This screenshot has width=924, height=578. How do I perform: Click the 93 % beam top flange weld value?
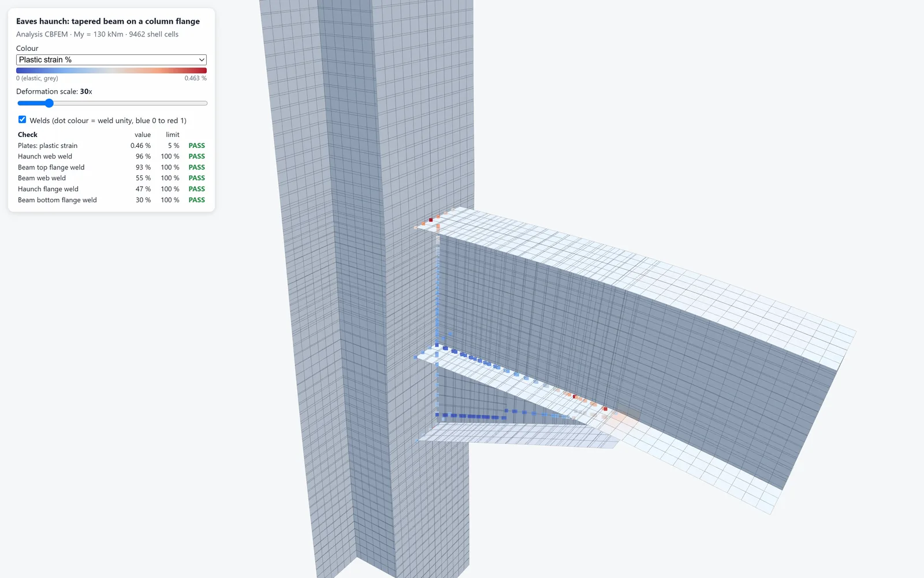pos(143,167)
